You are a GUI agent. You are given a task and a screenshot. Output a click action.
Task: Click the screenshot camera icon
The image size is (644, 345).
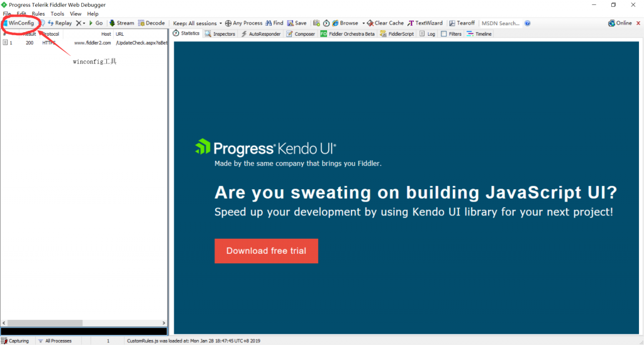click(316, 23)
